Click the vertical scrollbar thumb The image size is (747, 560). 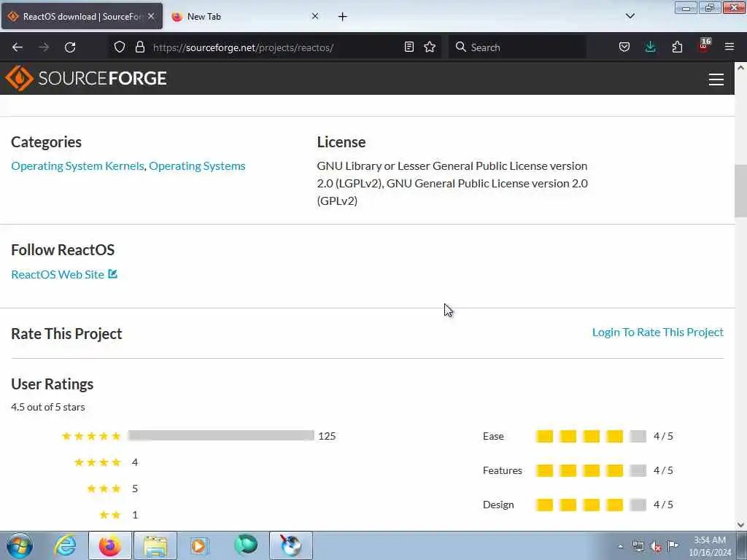coord(740,190)
